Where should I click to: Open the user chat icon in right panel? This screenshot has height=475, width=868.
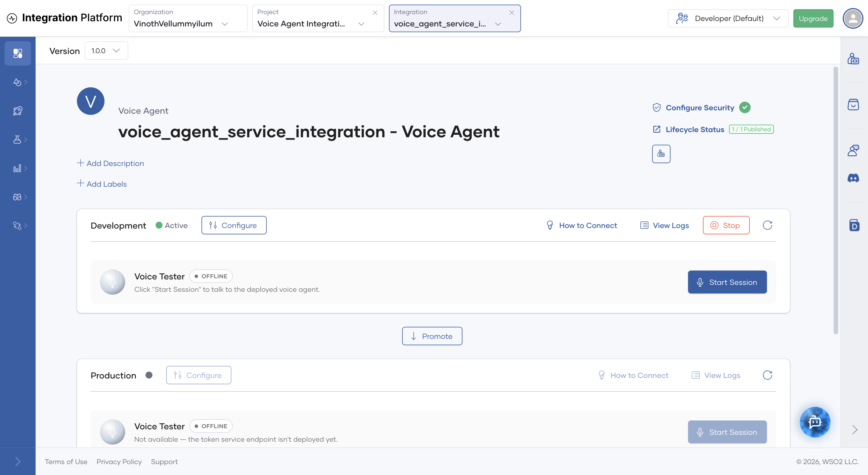click(x=853, y=150)
